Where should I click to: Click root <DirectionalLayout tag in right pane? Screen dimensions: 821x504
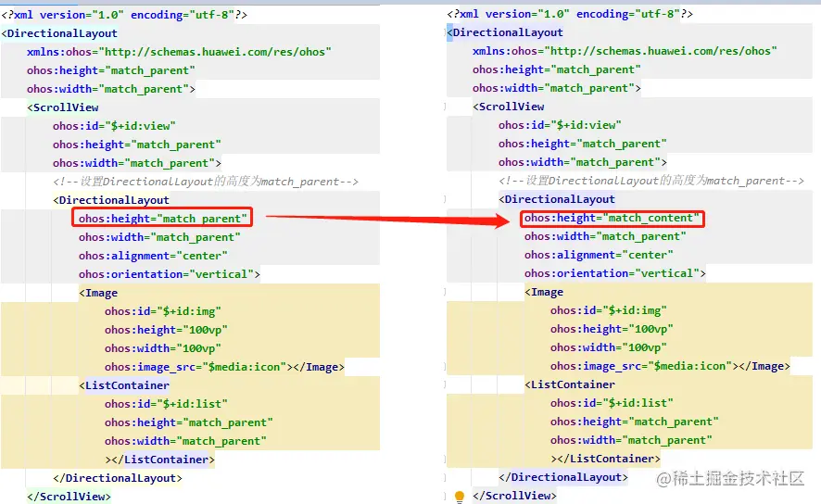point(505,32)
